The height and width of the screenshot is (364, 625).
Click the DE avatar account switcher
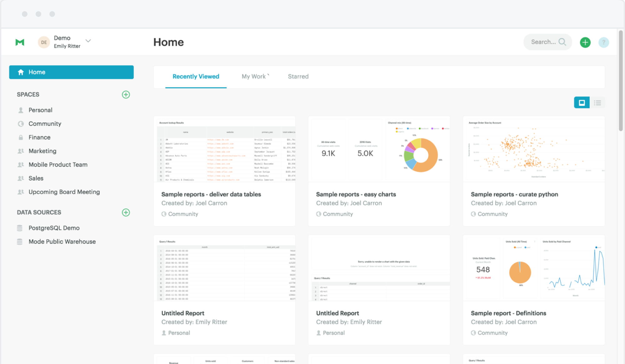tap(44, 42)
